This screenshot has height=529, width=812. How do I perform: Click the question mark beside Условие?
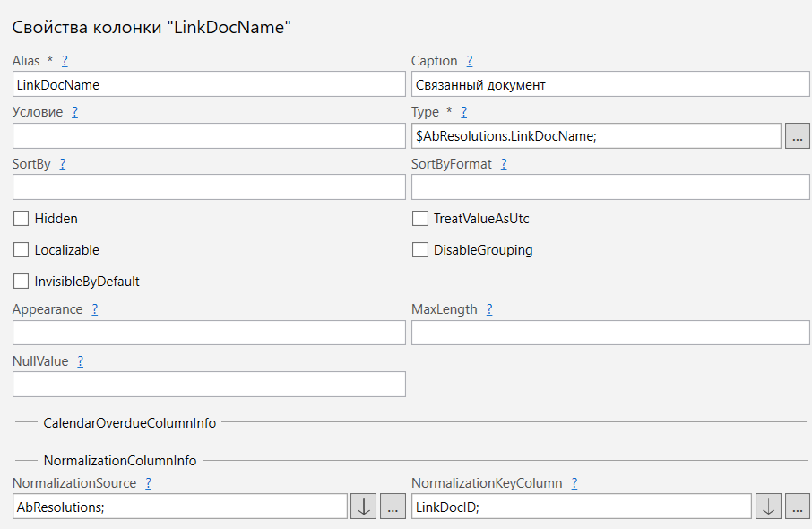pos(74,112)
